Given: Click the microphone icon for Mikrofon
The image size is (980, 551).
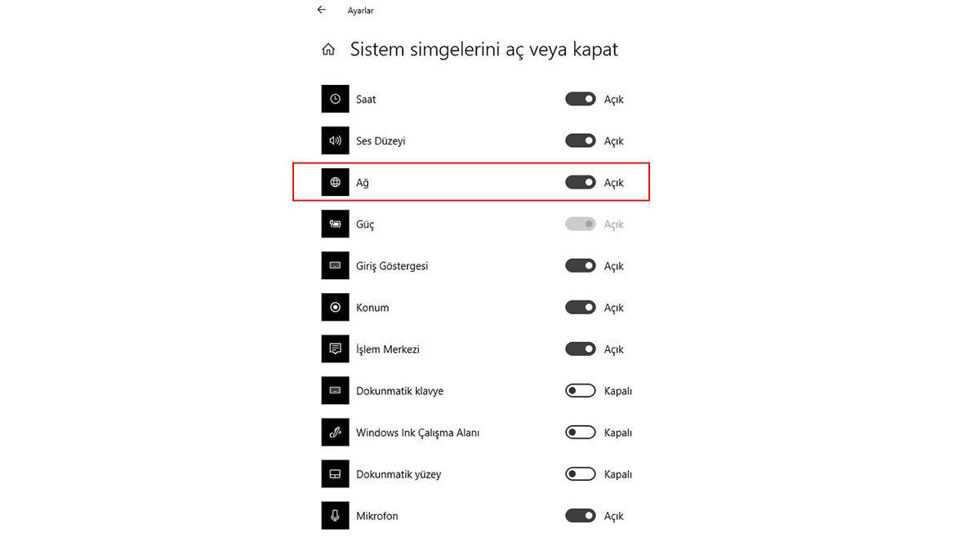Looking at the screenshot, I should click(335, 515).
